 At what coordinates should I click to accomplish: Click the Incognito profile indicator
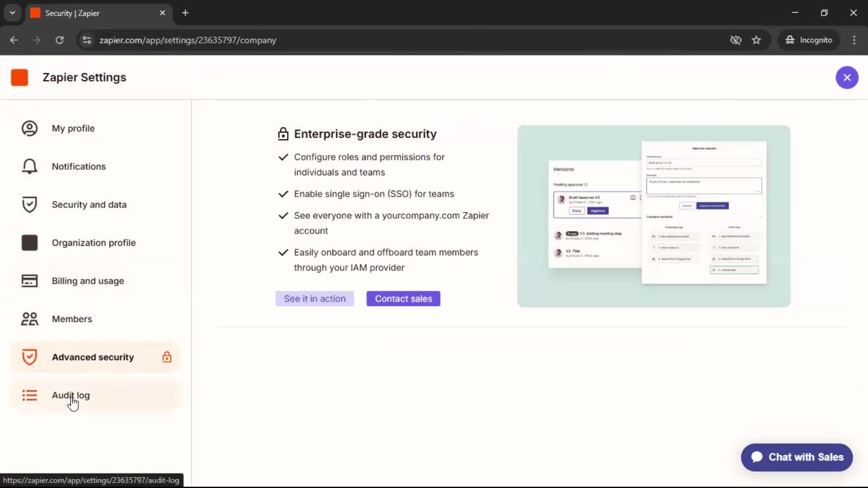click(x=809, y=40)
